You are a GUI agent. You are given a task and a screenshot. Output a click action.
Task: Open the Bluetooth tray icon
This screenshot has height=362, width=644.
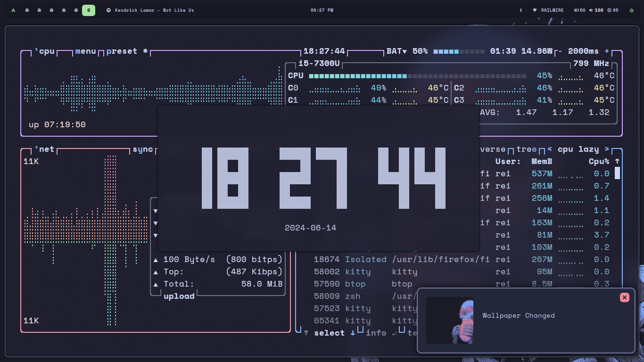521,10
